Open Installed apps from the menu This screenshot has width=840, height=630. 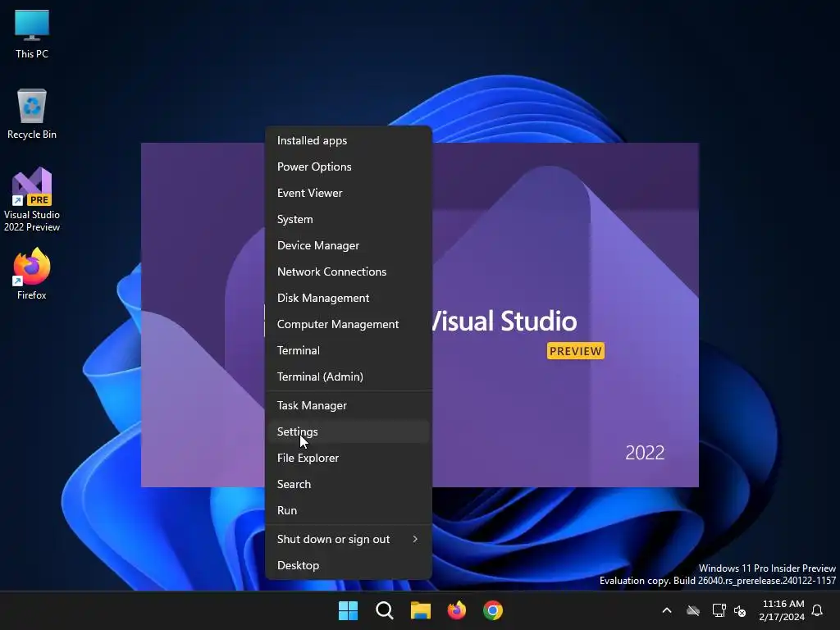[348, 140]
